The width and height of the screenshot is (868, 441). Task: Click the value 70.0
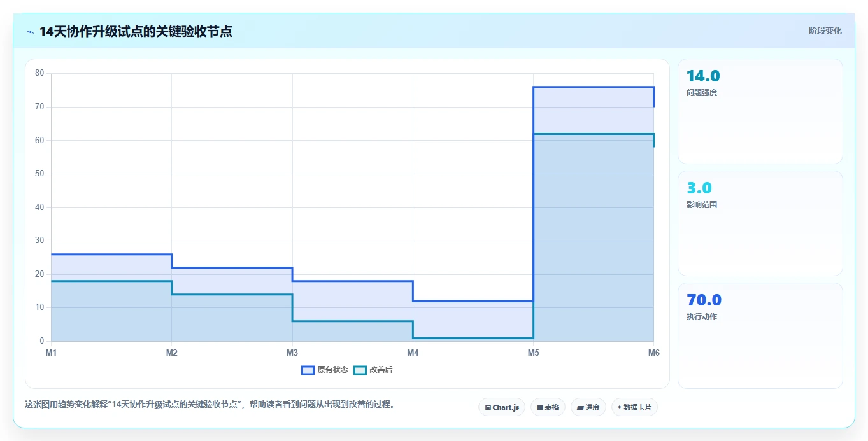704,300
